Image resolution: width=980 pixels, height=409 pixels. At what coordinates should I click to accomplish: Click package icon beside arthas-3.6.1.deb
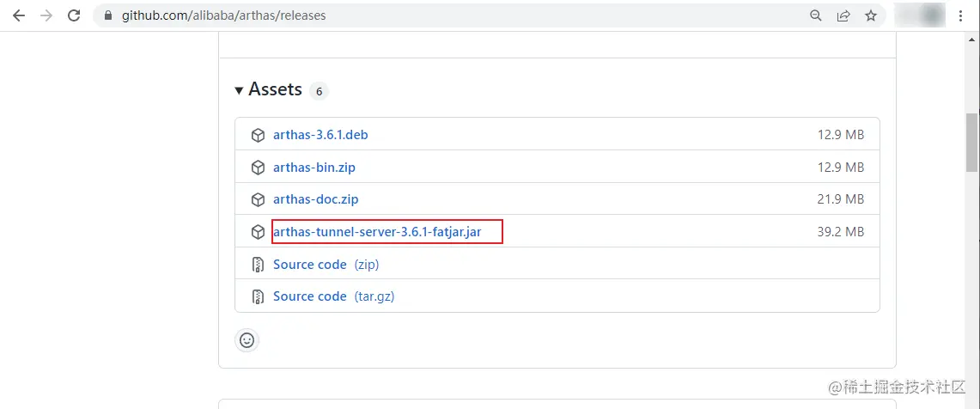tap(258, 135)
